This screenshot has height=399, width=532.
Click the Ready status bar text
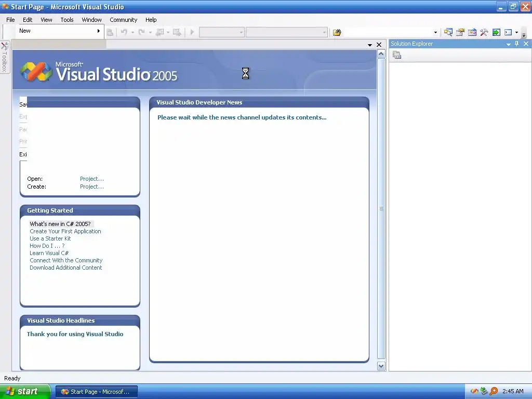pos(12,378)
